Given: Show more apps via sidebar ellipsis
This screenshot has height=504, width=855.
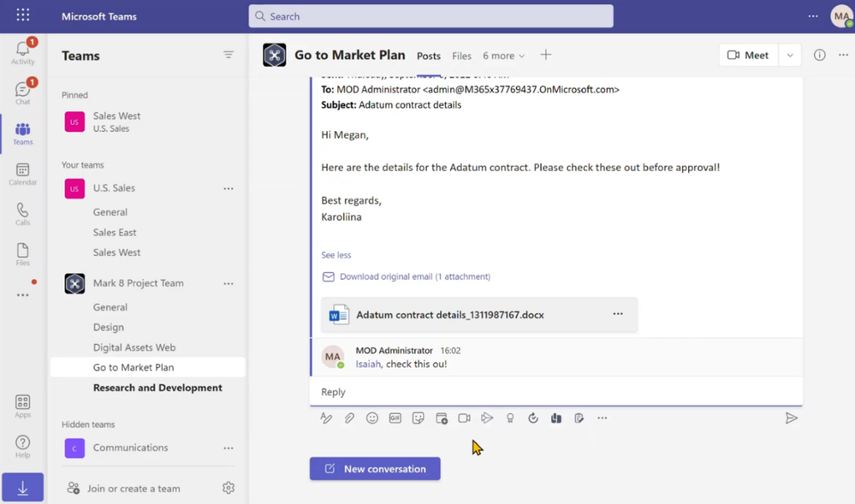Looking at the screenshot, I should pyautogui.click(x=22, y=295).
